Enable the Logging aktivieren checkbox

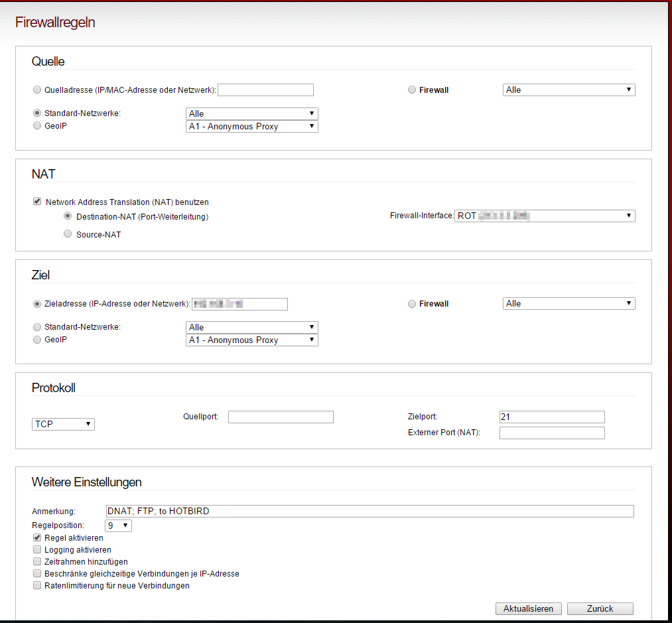coord(37,549)
